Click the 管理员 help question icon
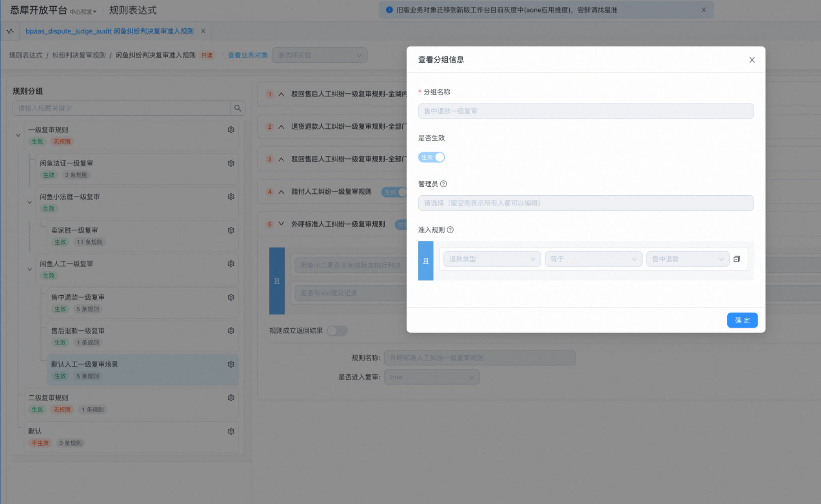Viewport: 821px width, 504px height. [443, 184]
